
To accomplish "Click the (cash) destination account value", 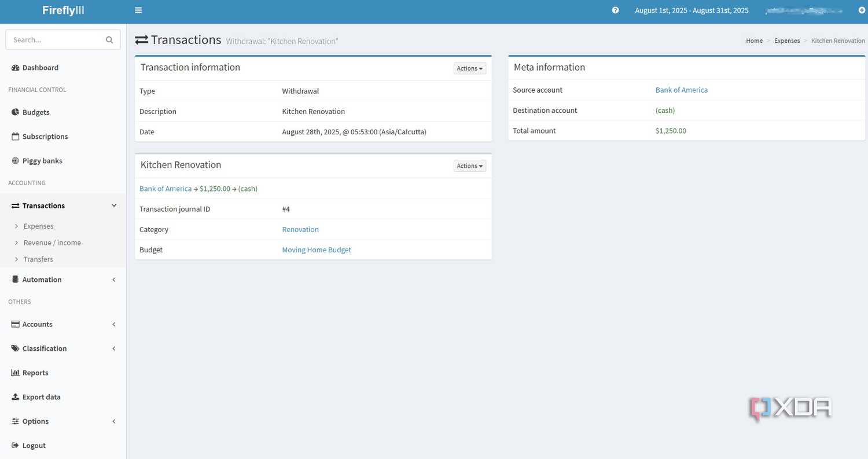I will pyautogui.click(x=665, y=111).
